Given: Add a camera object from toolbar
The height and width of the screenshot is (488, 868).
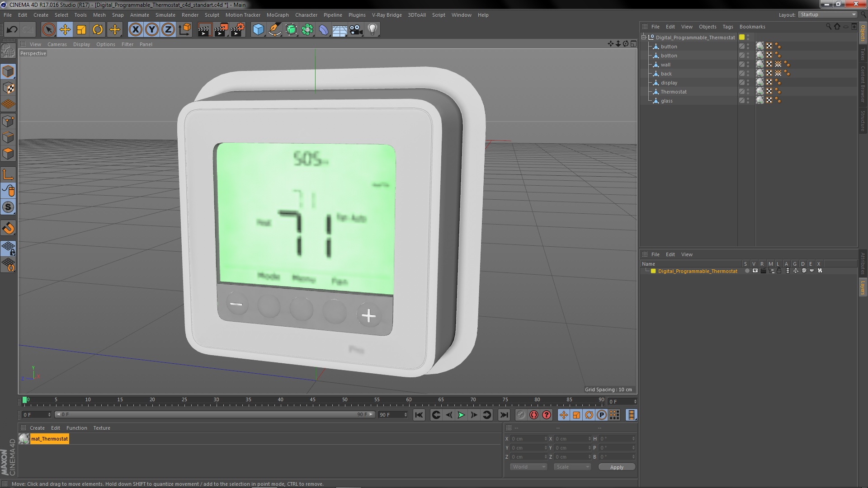Looking at the screenshot, I should coord(356,30).
